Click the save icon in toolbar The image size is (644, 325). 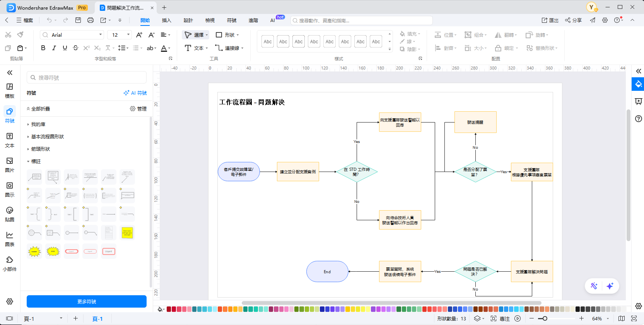(x=78, y=20)
